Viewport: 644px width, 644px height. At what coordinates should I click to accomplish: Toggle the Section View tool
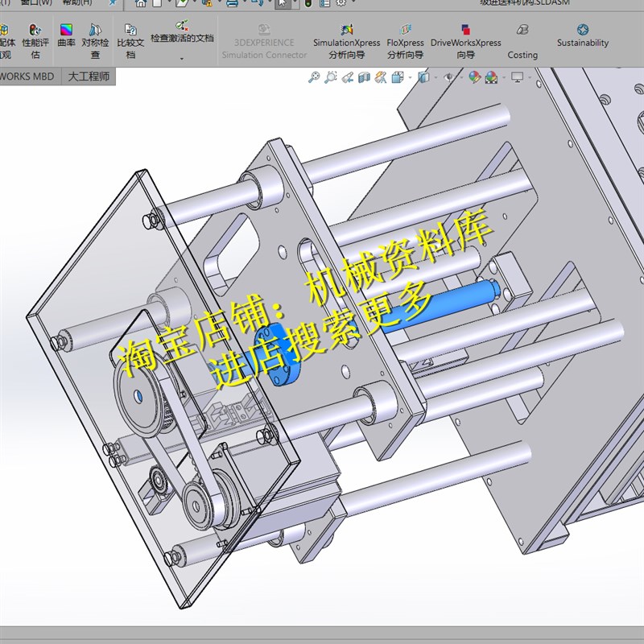[364, 76]
